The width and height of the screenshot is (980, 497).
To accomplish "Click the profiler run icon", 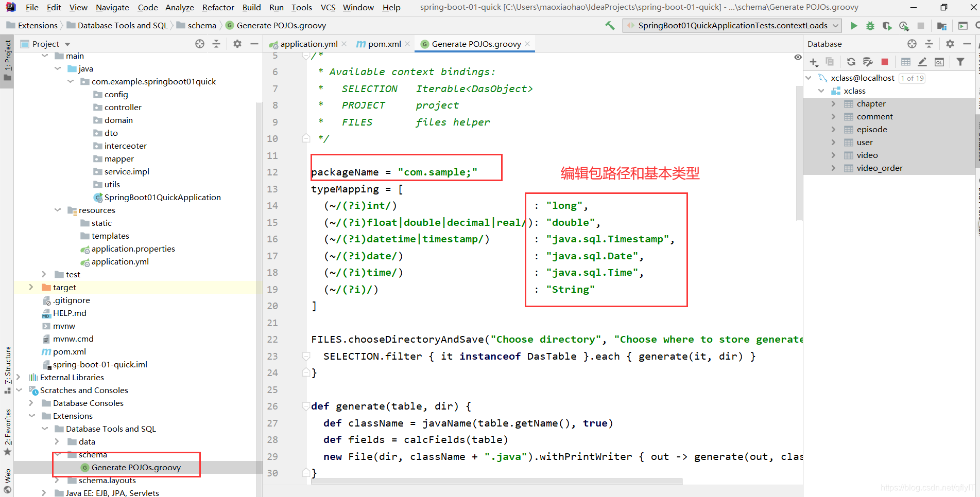I will pos(904,26).
